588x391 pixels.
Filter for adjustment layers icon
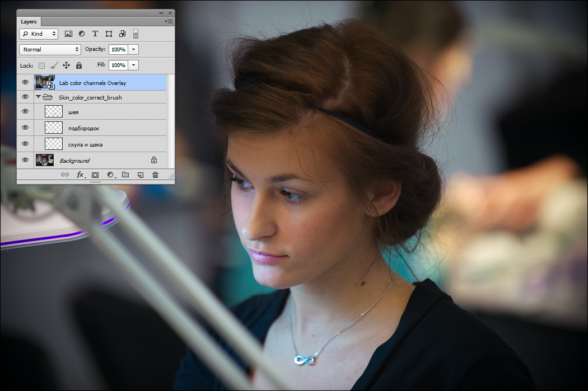82,34
